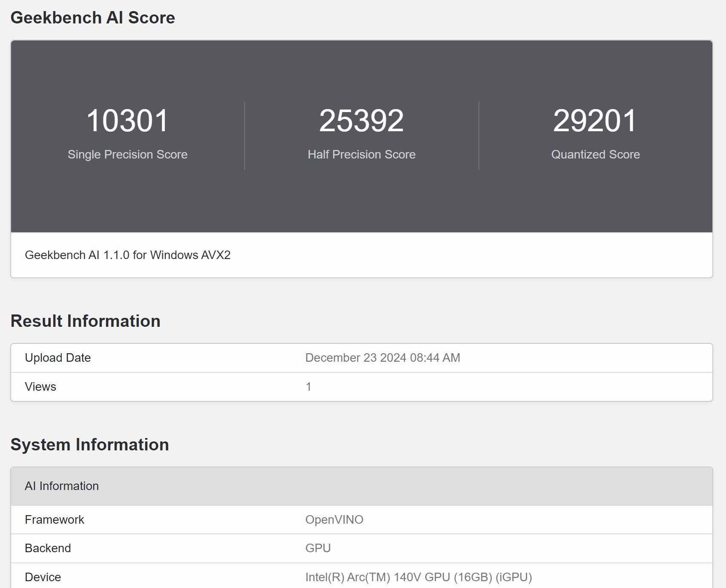This screenshot has width=726, height=588.
Task: Click the Single Precision Score value 10301
Action: coord(128,121)
